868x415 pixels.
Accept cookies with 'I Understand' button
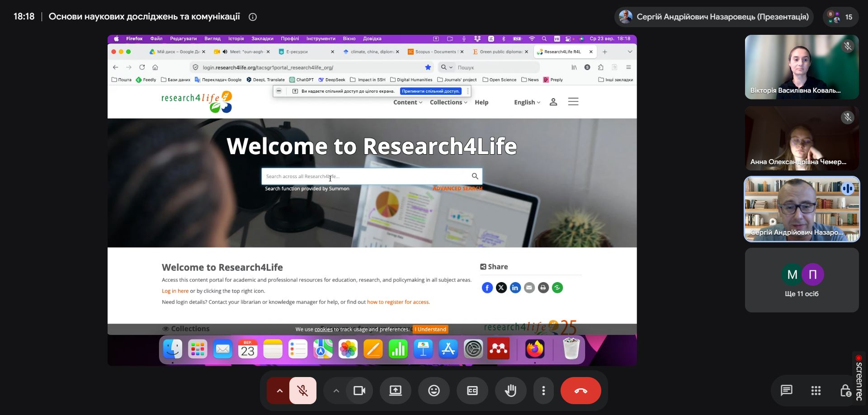coord(431,329)
